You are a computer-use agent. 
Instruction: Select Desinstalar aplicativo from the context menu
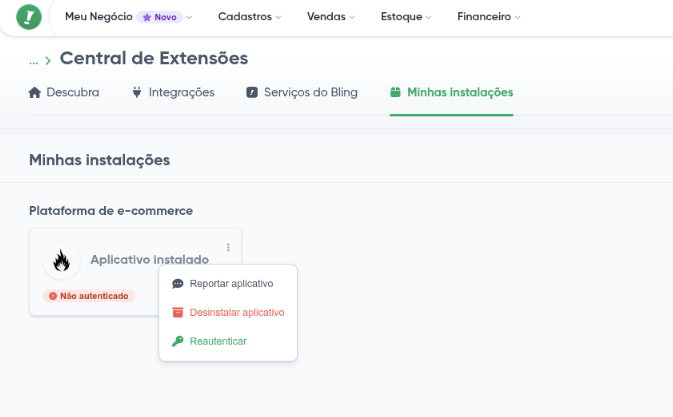(237, 312)
